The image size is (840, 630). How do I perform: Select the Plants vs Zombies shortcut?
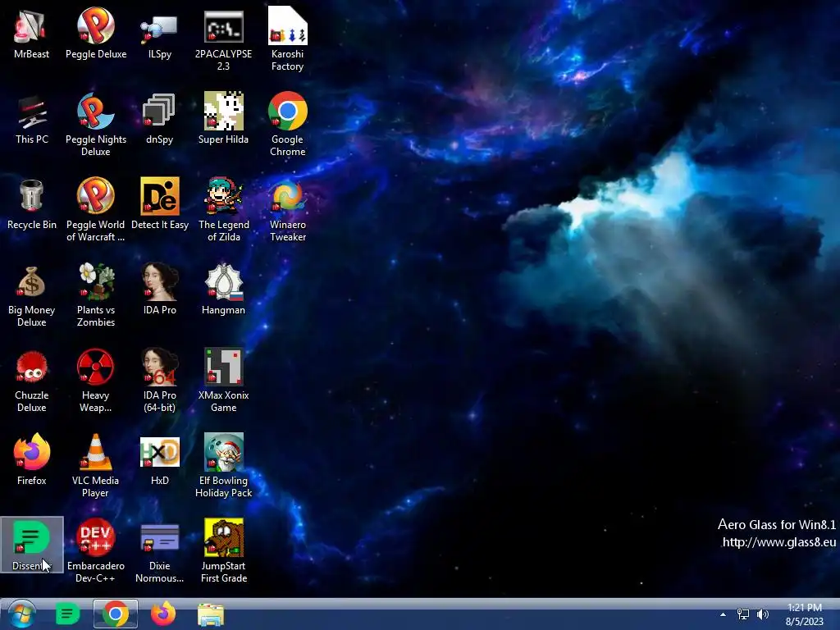tap(96, 295)
